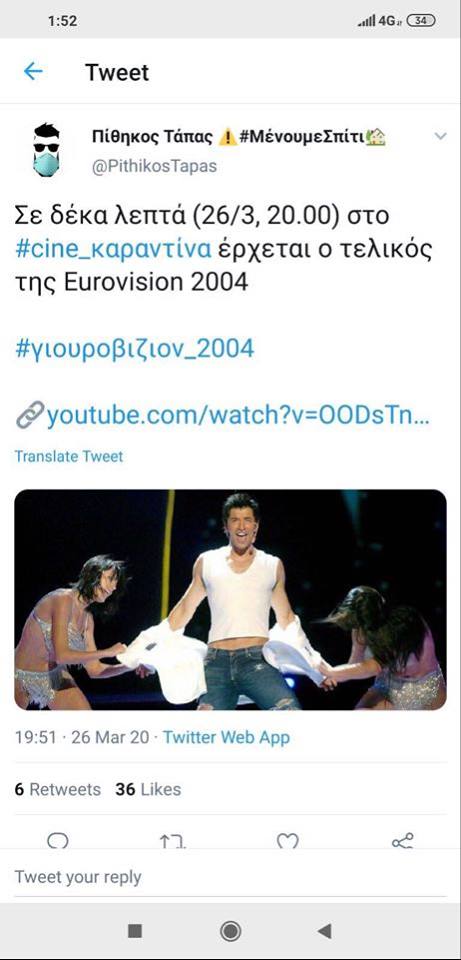Tap the back arrow in Tweet header
461x960 pixels.
[x=33, y=72]
